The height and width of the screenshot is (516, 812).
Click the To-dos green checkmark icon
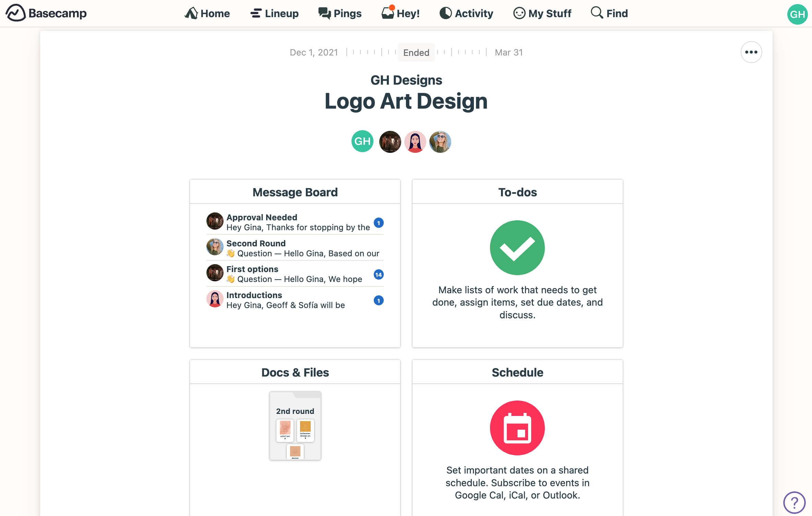(x=517, y=248)
